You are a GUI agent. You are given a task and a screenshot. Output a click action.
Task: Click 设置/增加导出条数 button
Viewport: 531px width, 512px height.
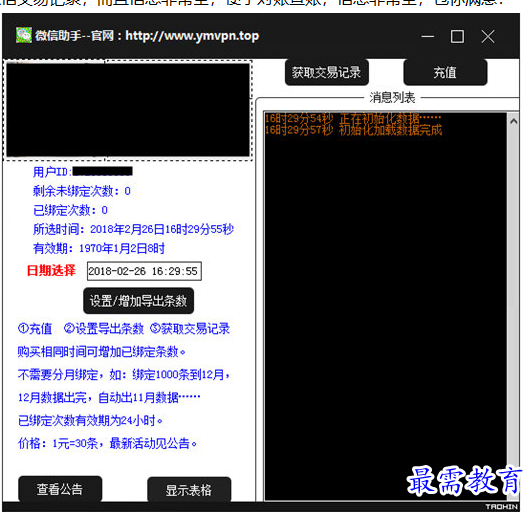(139, 301)
